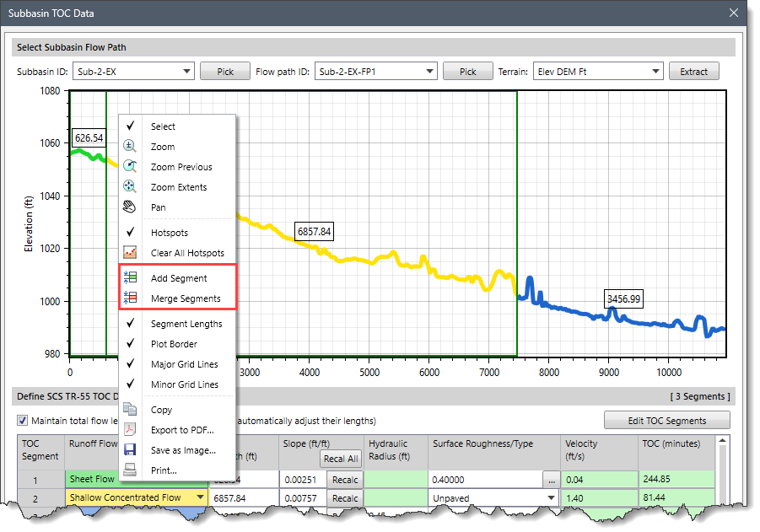
Task: Click the Edit TOC Segments button
Action: [666, 421]
